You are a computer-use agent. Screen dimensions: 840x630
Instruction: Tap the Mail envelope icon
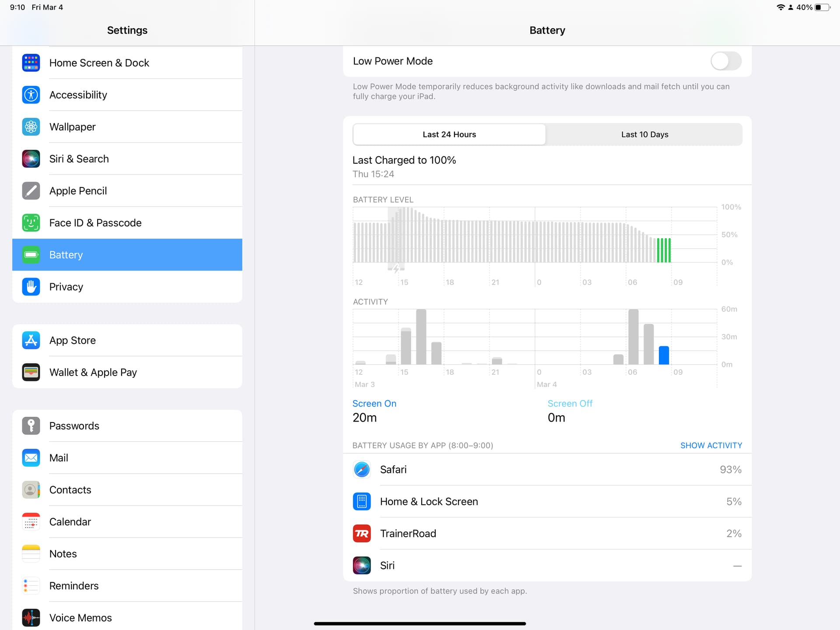click(x=31, y=458)
